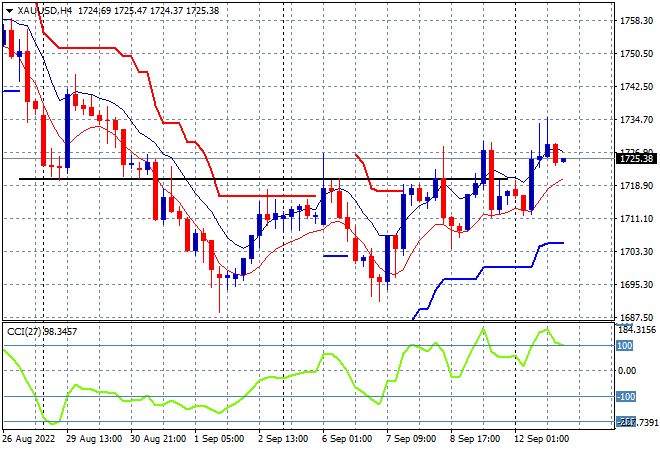Image resolution: width=660 pixels, height=450 pixels.
Task: Click the CCI -100 level label
Action: [x=626, y=397]
